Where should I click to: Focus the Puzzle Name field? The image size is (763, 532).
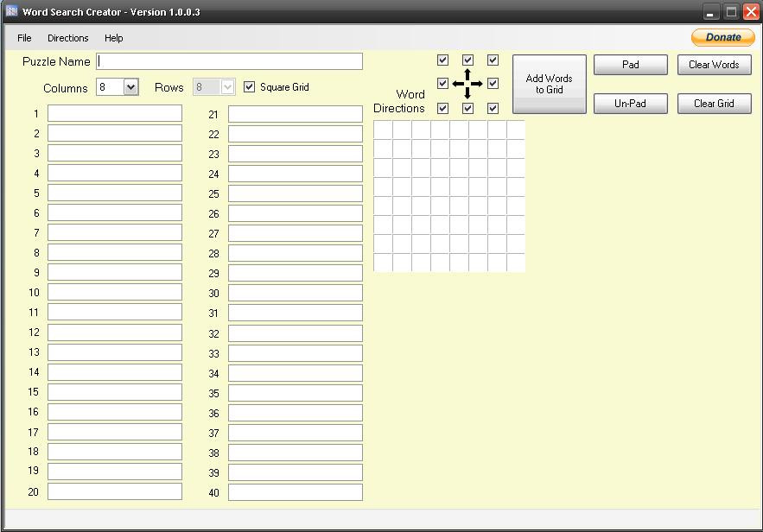click(229, 61)
